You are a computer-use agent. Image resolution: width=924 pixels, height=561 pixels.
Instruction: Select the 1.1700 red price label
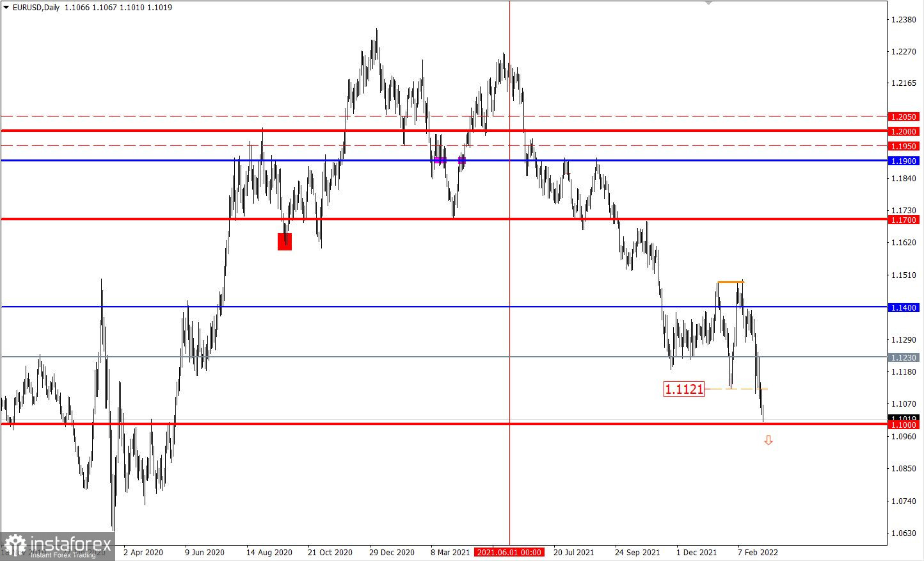click(904, 220)
